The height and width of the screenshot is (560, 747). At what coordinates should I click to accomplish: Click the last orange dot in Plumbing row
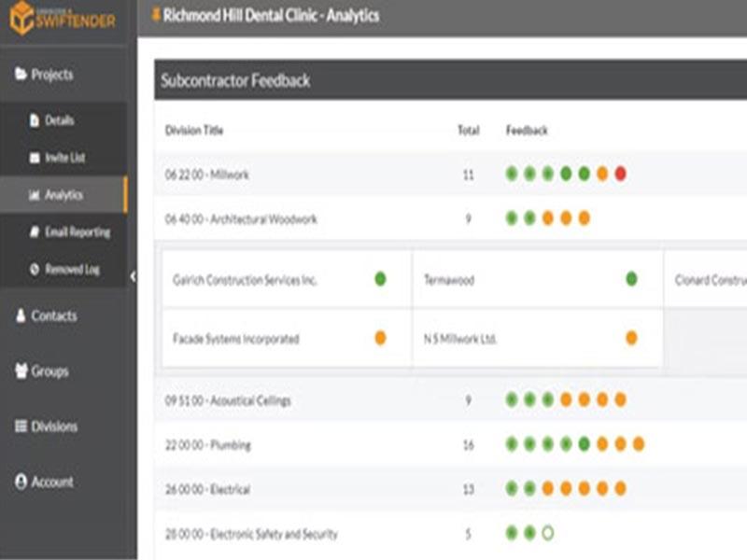[639, 444]
